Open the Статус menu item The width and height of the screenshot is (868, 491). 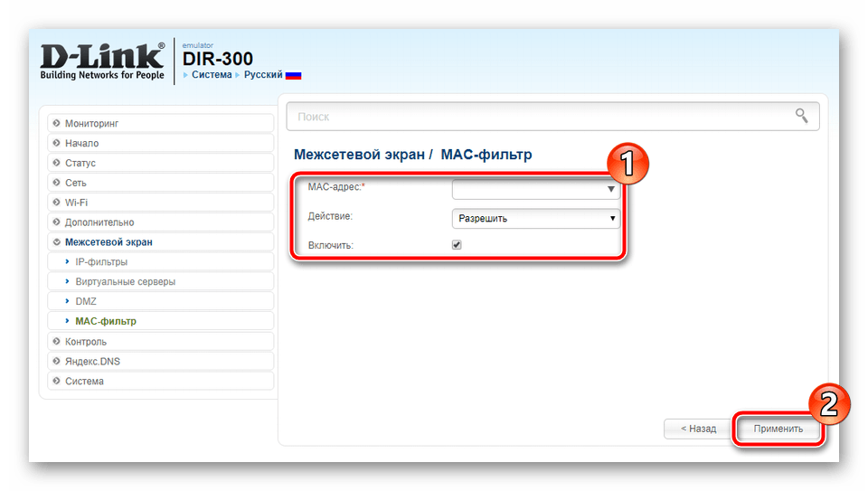point(161,163)
